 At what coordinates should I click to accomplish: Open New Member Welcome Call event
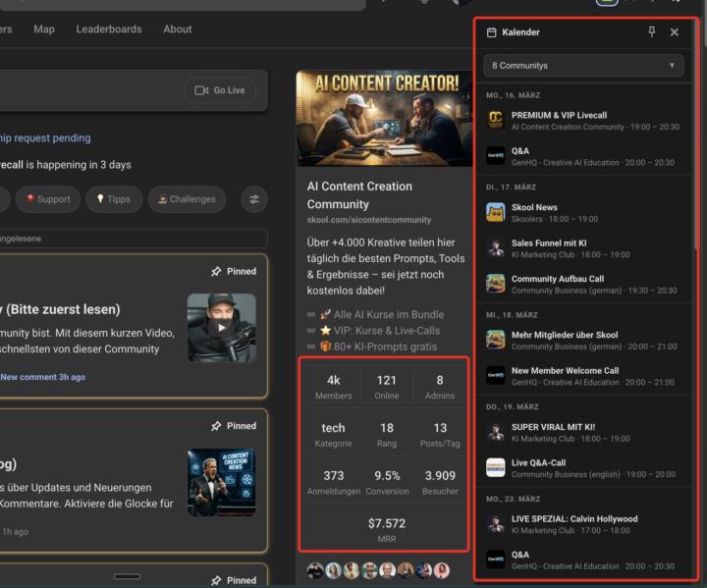point(583,376)
